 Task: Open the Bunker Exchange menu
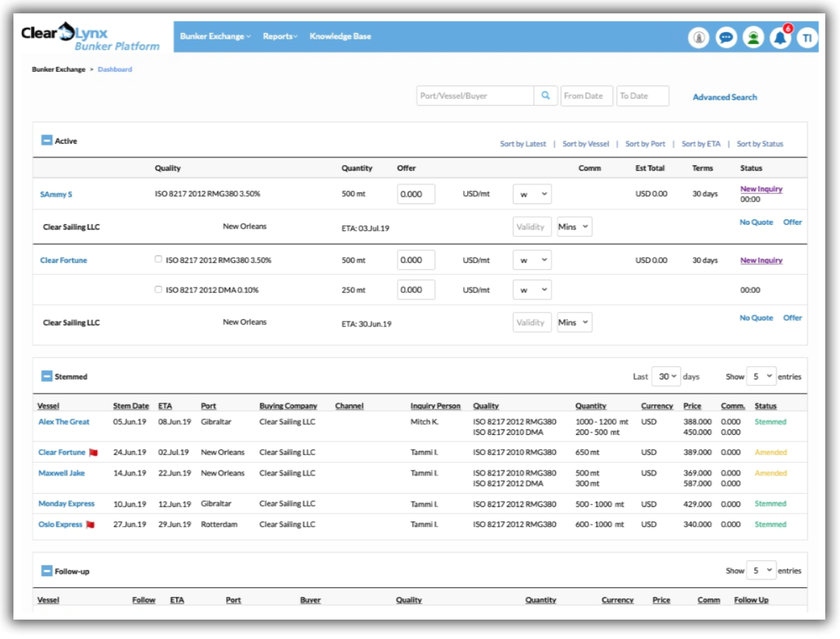pos(215,36)
